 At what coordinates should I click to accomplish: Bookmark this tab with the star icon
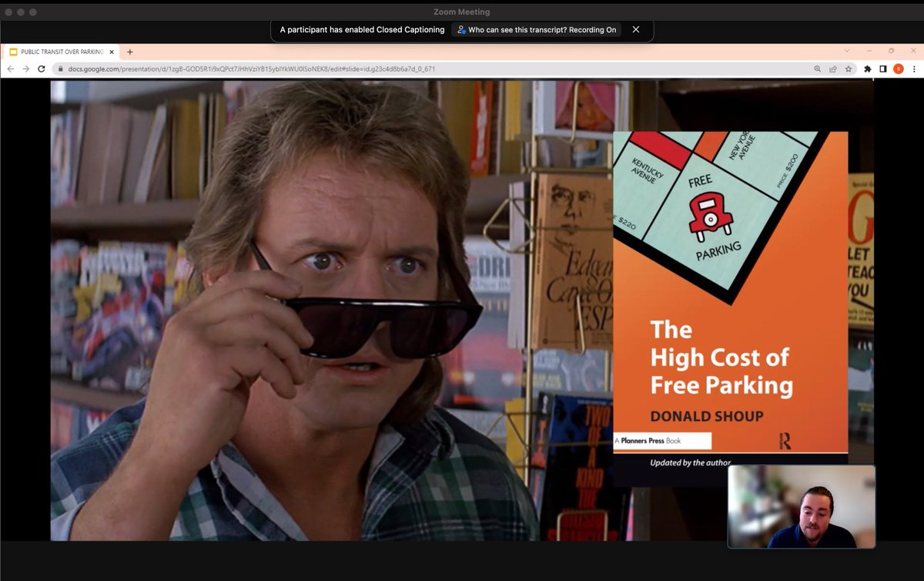849,69
